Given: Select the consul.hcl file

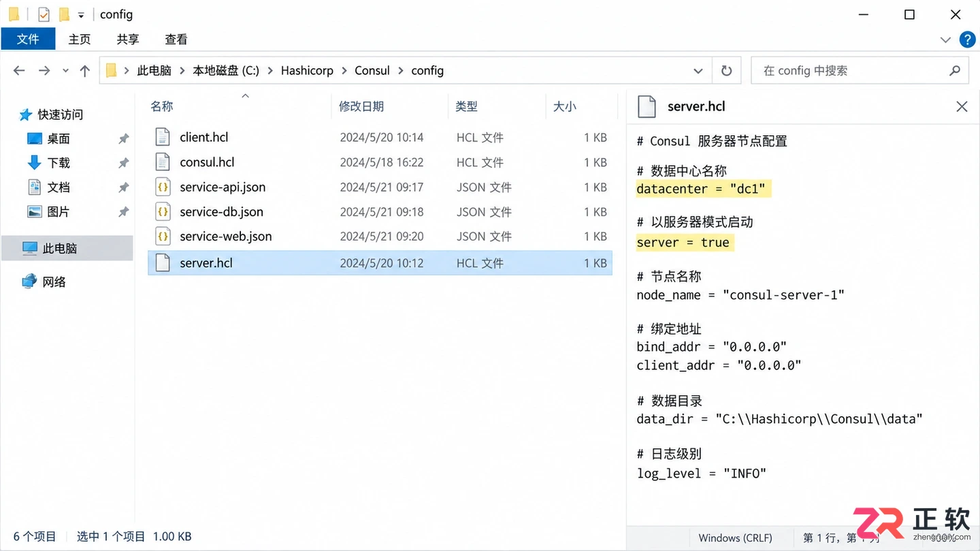Looking at the screenshot, I should point(207,162).
